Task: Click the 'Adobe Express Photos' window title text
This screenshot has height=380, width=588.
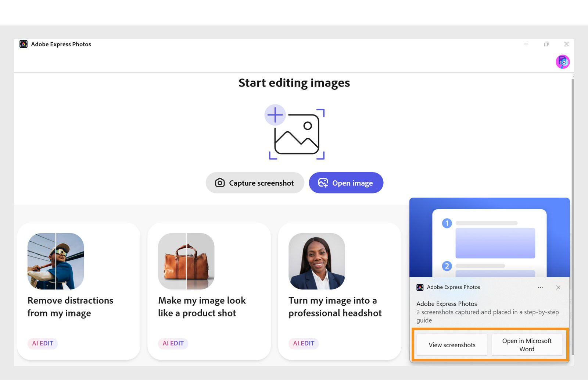Action: (x=61, y=44)
